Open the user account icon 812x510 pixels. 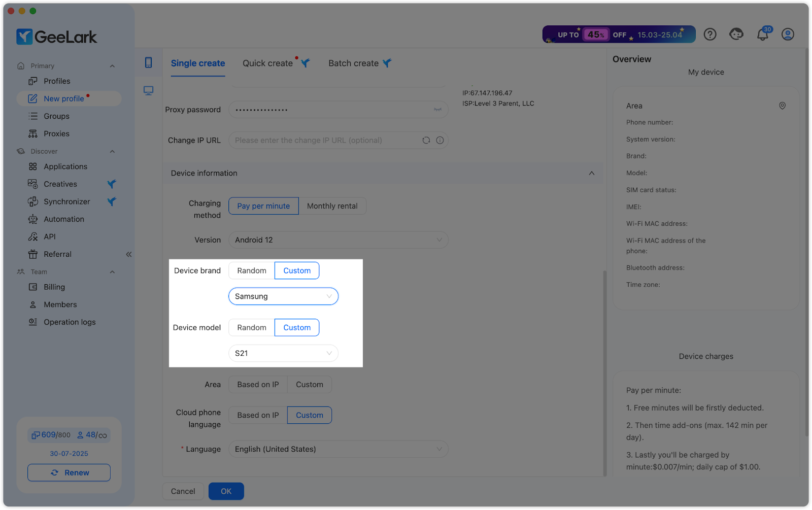788,34
